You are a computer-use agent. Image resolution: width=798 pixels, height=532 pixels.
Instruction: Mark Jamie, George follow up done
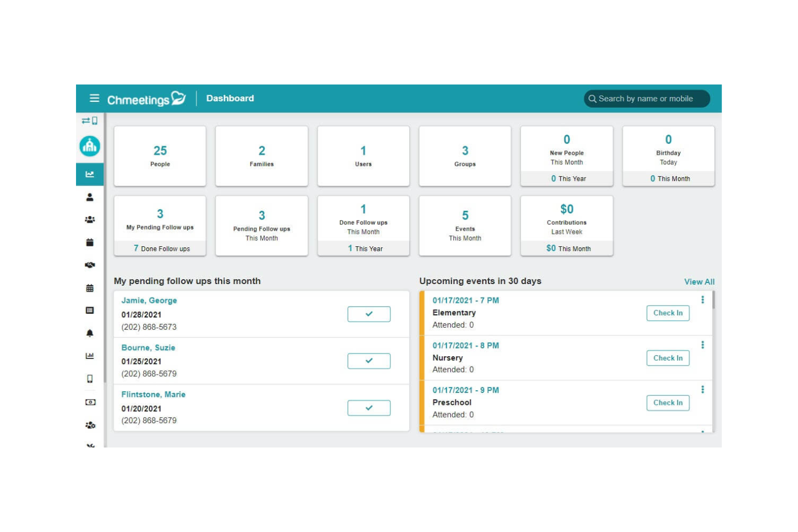coord(369,314)
